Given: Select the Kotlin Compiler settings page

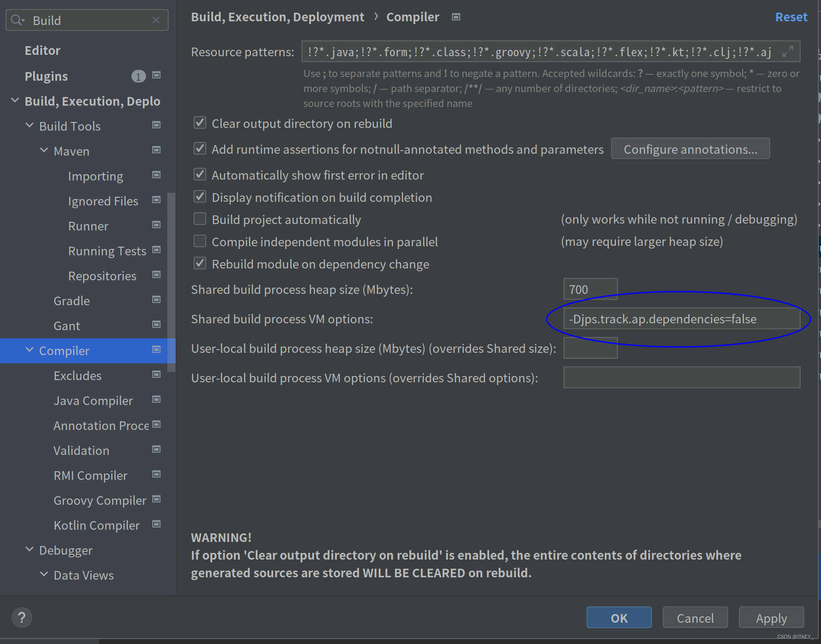Looking at the screenshot, I should (x=97, y=526).
